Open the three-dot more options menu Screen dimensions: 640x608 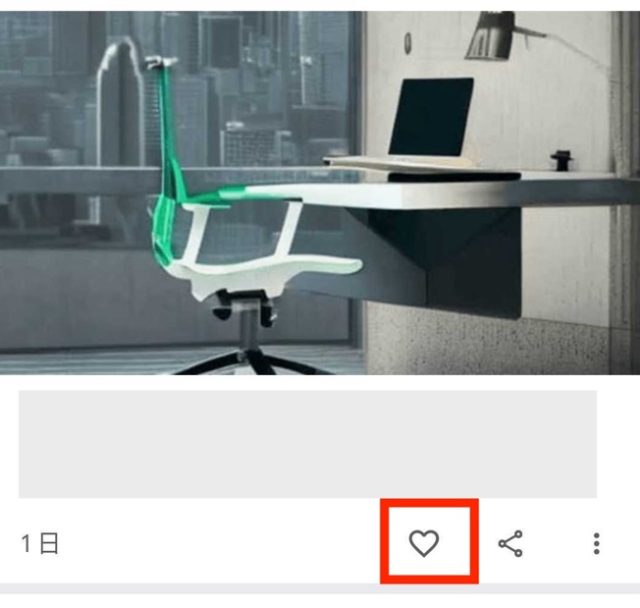596,544
